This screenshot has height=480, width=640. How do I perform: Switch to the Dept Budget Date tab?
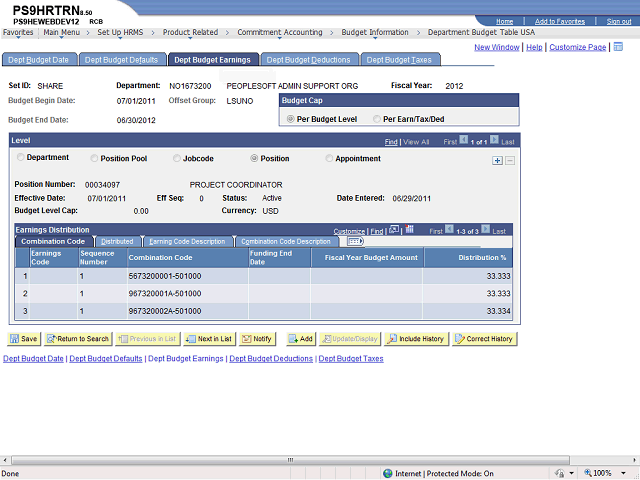click(x=39, y=60)
